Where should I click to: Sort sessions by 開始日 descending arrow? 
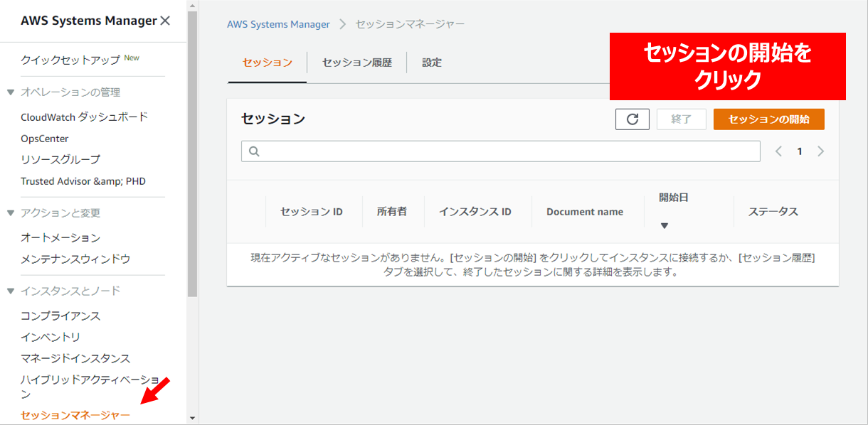tap(665, 226)
